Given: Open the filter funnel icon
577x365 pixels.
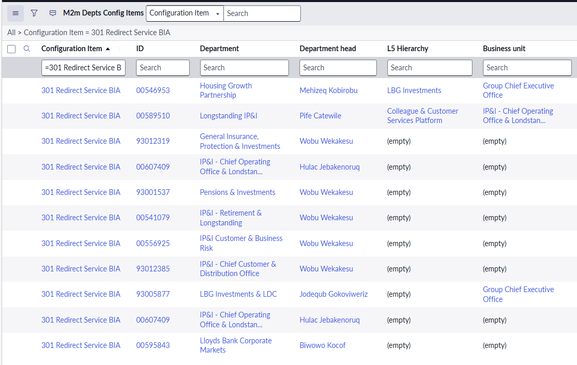Looking at the screenshot, I should 34,13.
